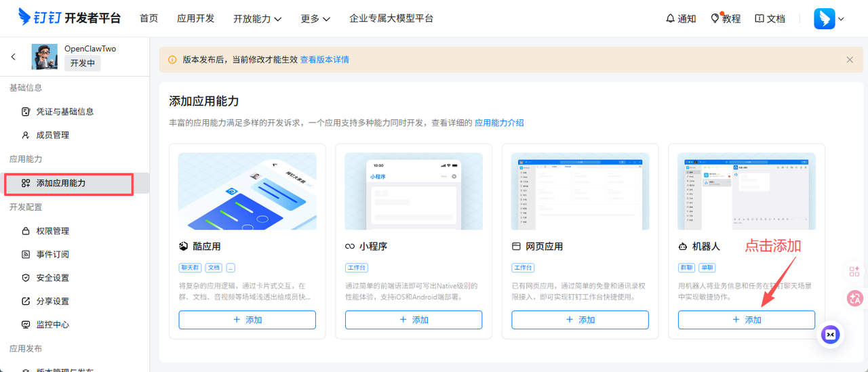This screenshot has height=372, width=868.
Task: Open 凭证与基础信息 in the sidebar
Action: (x=64, y=111)
